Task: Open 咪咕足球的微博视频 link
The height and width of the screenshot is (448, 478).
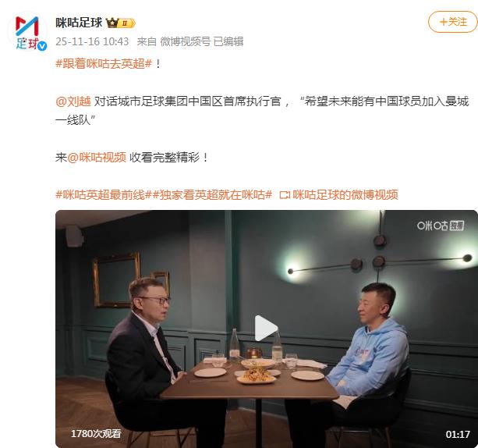Action: [345, 194]
